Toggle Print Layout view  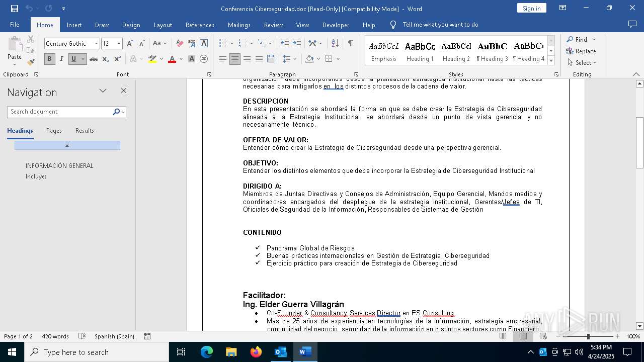pos(523,336)
